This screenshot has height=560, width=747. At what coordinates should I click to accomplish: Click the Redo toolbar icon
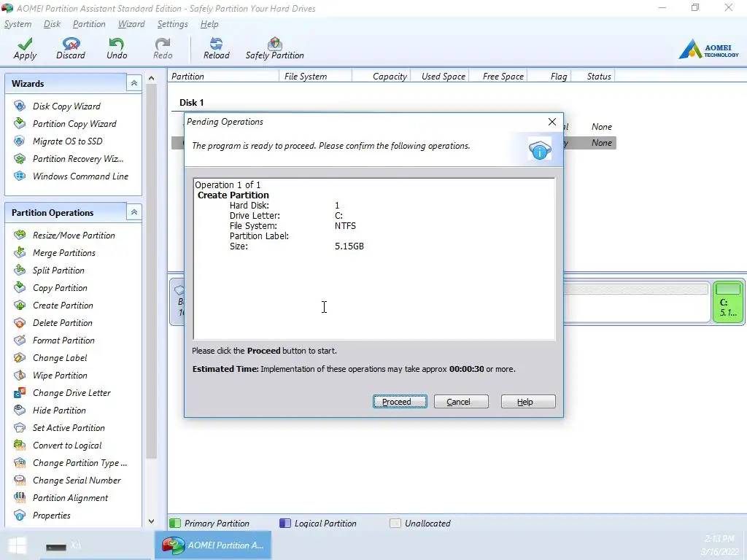tap(163, 44)
